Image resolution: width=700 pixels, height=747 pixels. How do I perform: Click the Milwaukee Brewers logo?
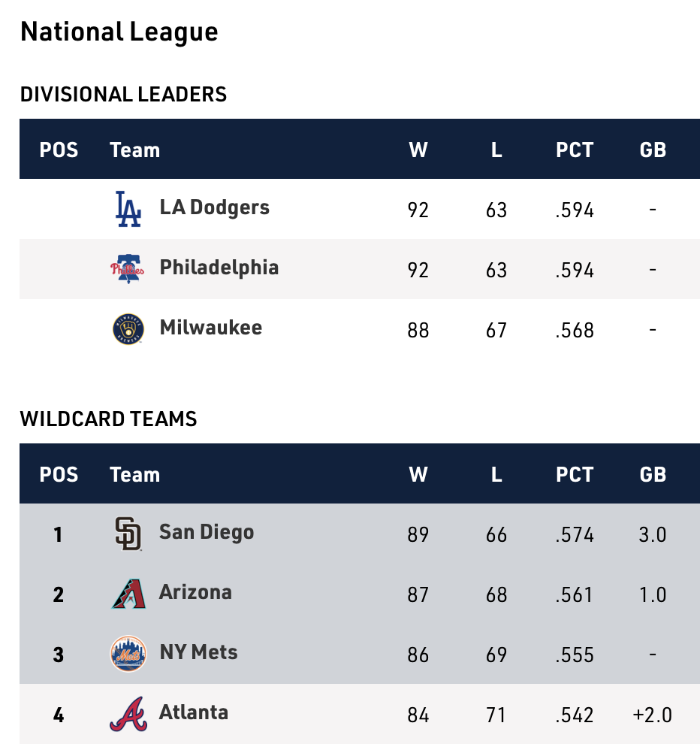(x=128, y=329)
